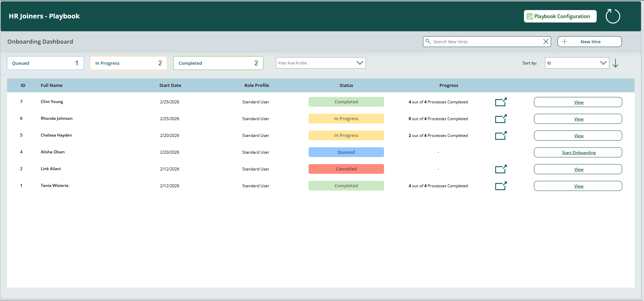Viewport: 644px width, 301px height.
Task: Click the refresh circular arrow icon
Action: 613,16
